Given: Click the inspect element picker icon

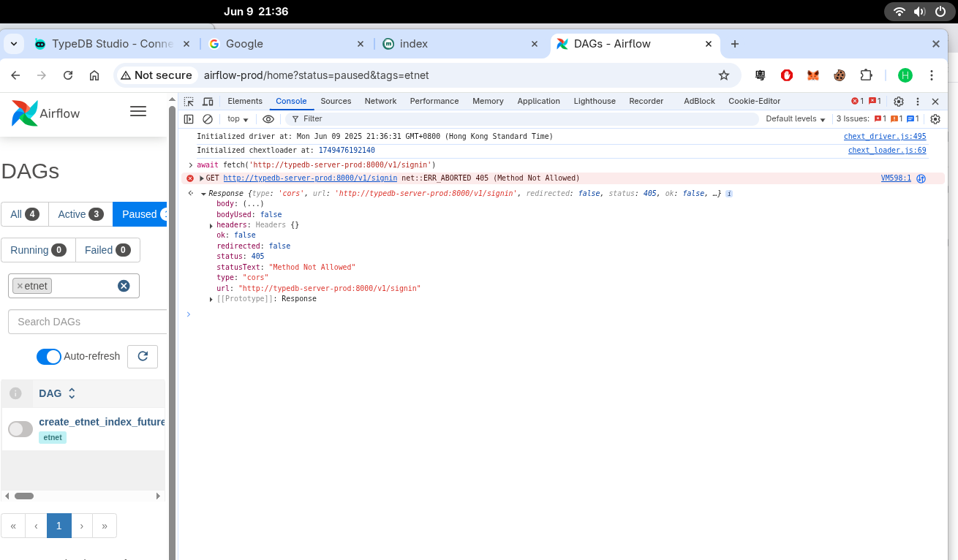Looking at the screenshot, I should [x=189, y=102].
